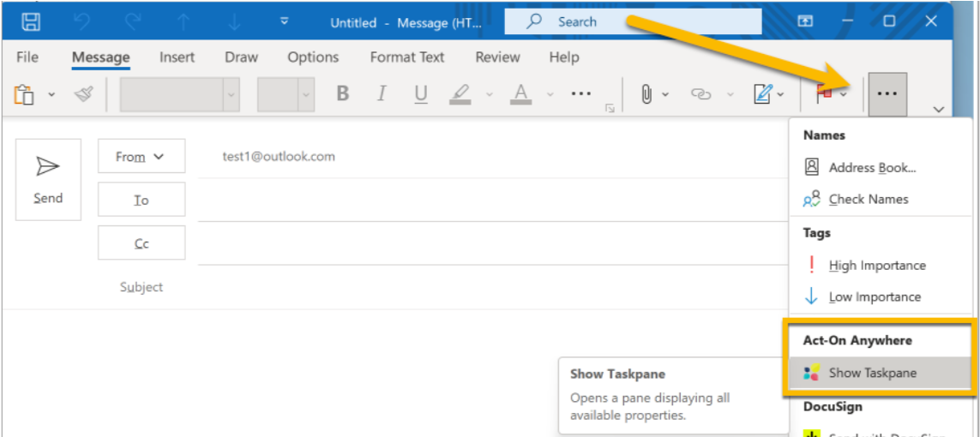Open the From account dropdown

(141, 156)
